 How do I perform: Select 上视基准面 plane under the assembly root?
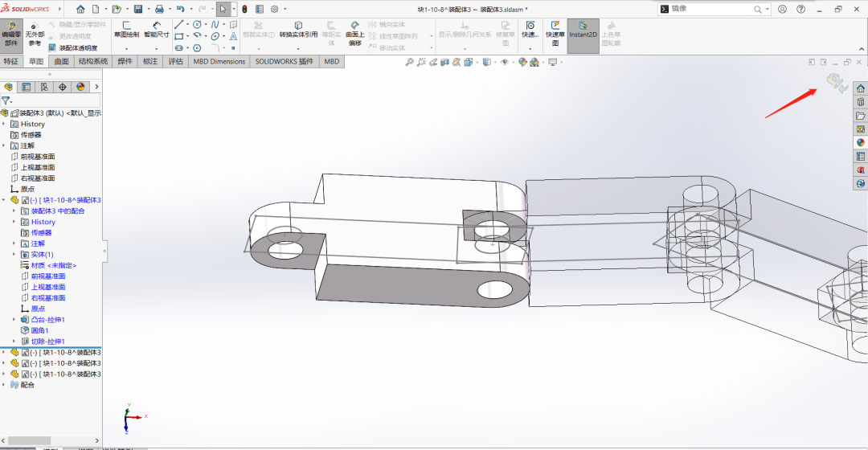click(x=38, y=167)
